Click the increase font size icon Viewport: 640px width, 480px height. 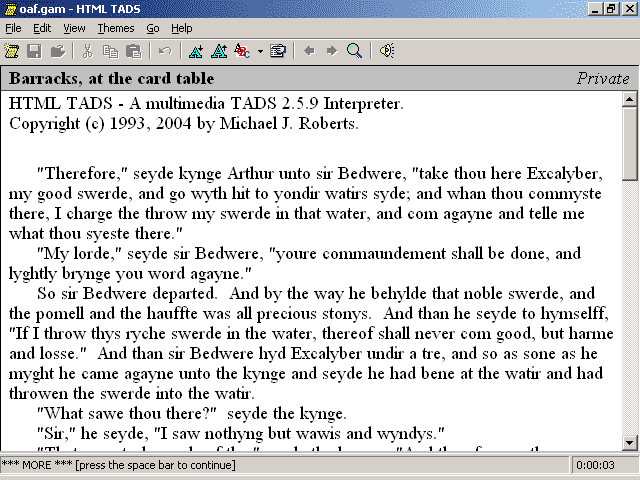[x=218, y=50]
